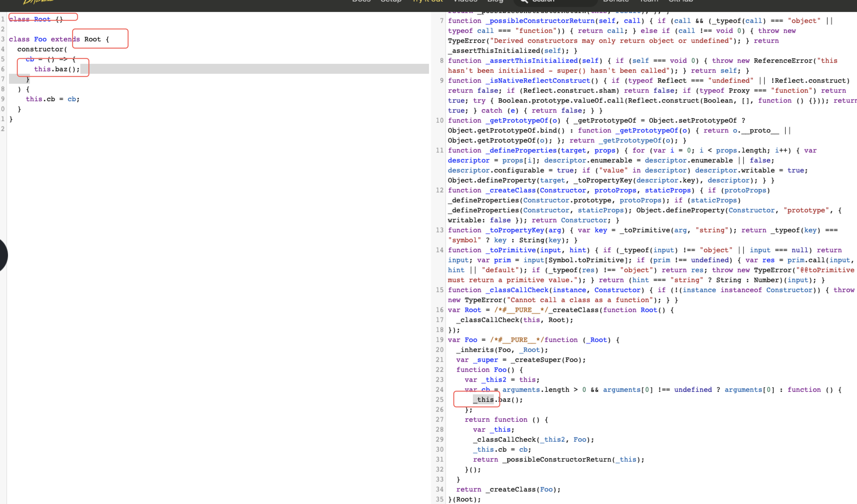This screenshot has height=504, width=857.
Task: Click 'function _classCallCheck(instance' on output line 15
Action: click(517, 290)
